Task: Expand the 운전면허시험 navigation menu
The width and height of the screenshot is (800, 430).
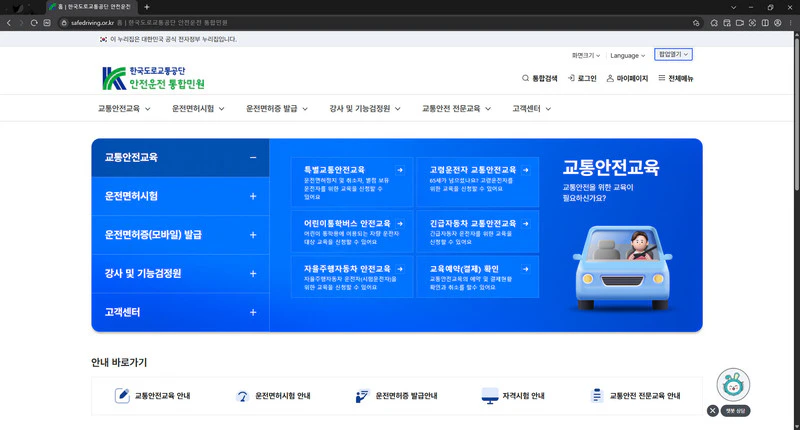Action: pyautogui.click(x=198, y=109)
